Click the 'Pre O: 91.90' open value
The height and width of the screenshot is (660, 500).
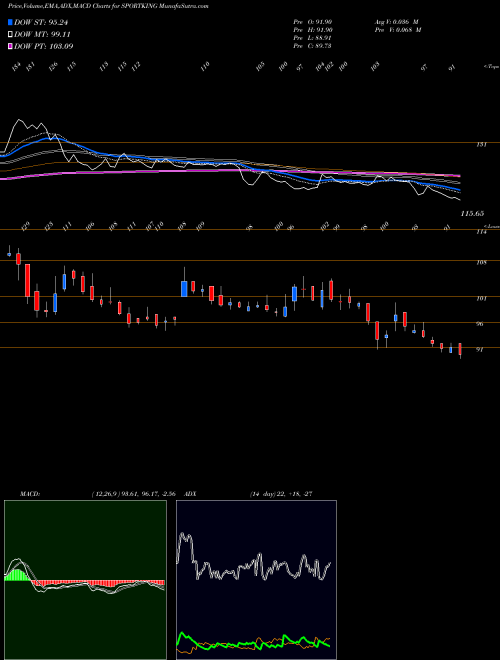point(313,22)
